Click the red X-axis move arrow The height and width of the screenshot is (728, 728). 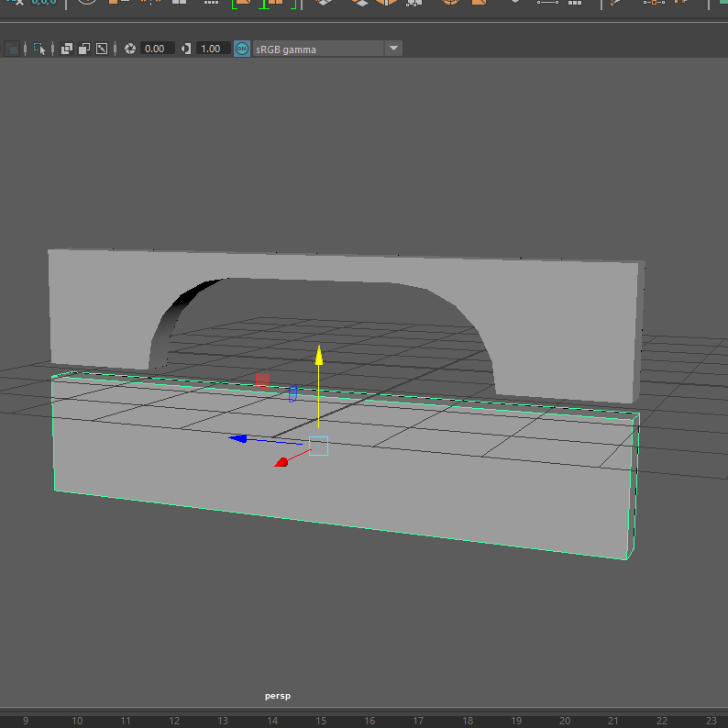point(281,462)
